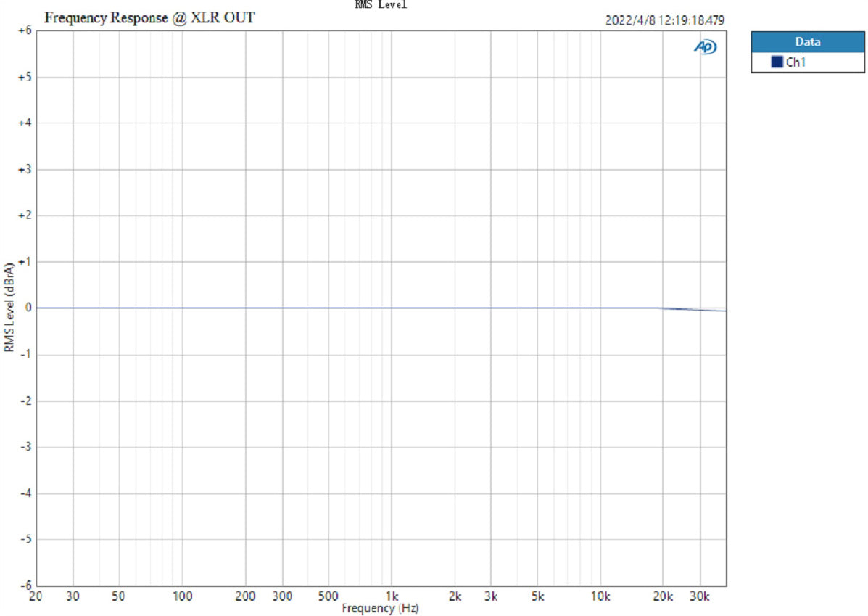Viewport: 868px width, 616px height.
Task: Click the 30k frequency axis label
Action: (700, 596)
